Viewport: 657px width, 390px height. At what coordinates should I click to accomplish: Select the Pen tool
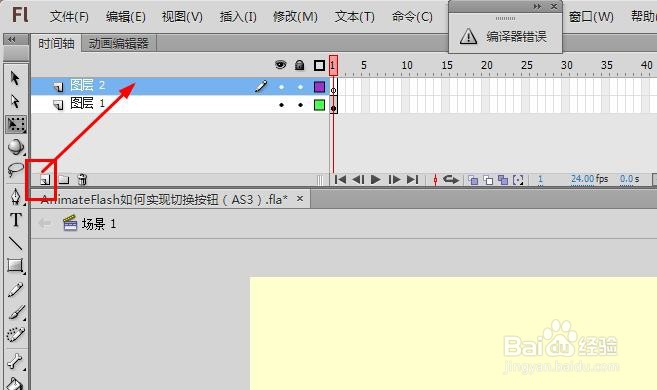coord(16,196)
